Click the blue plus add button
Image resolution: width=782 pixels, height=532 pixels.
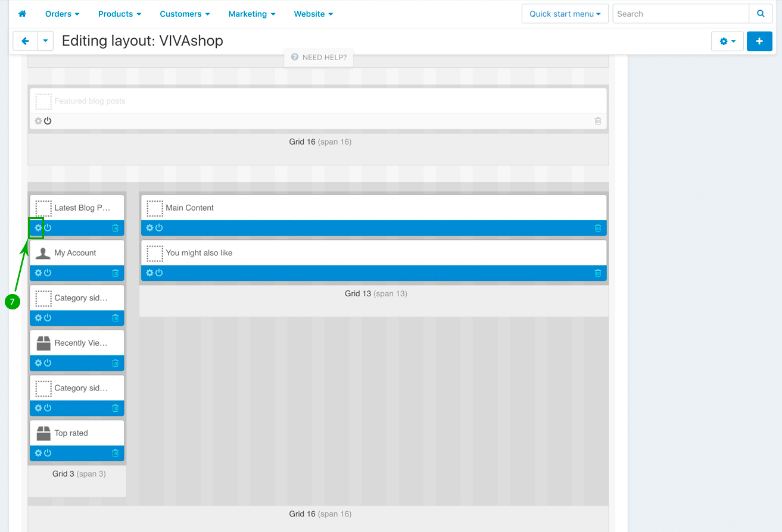(759, 41)
